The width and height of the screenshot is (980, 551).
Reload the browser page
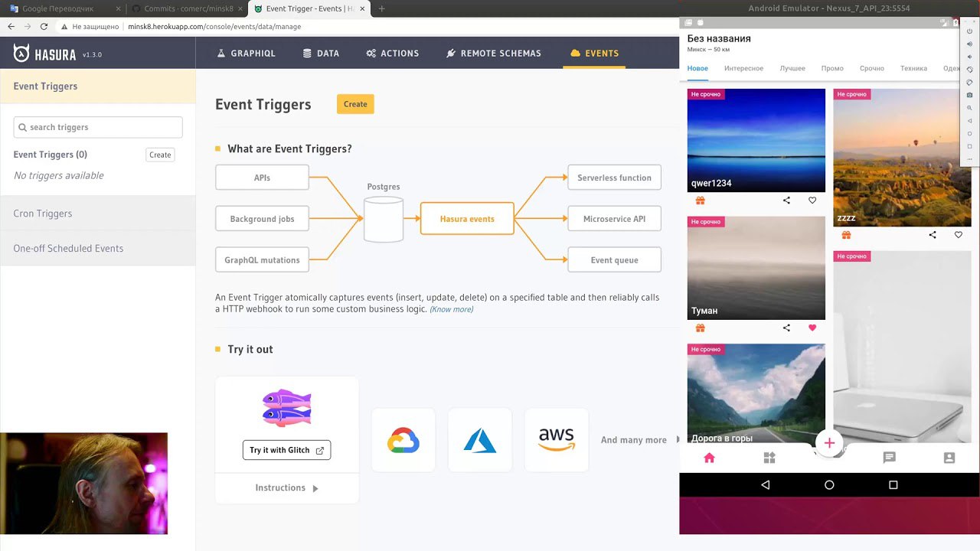44,26
